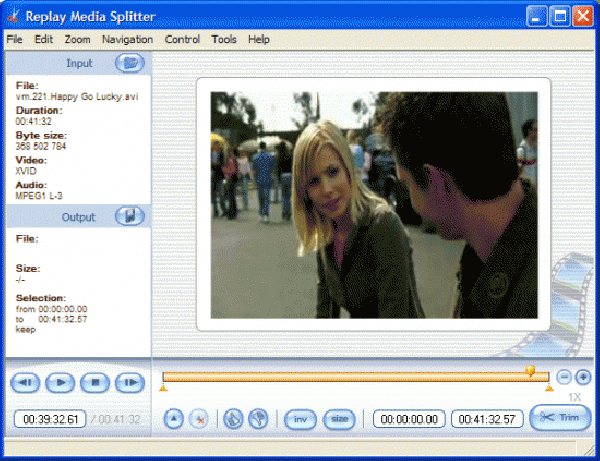Click the Input open file icon
This screenshot has height=461, width=600.
tap(130, 64)
